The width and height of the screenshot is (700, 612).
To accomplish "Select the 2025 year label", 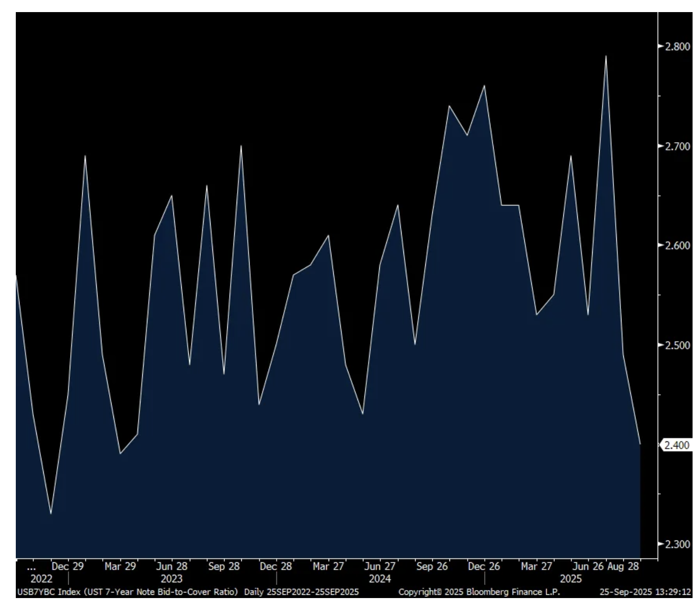I will coord(570,579).
